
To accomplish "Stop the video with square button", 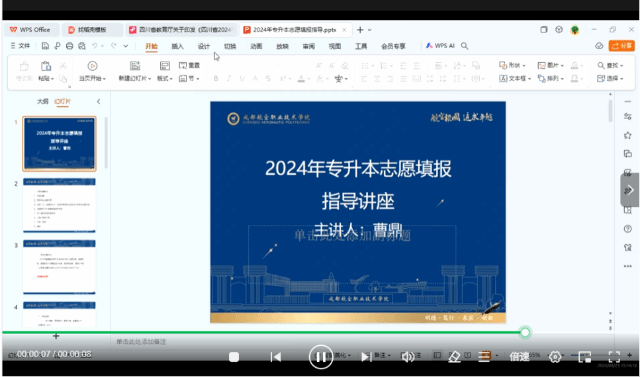I will tap(234, 357).
